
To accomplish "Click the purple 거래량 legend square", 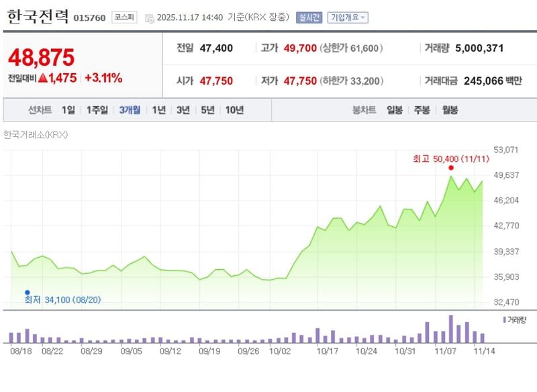I will coord(504,320).
